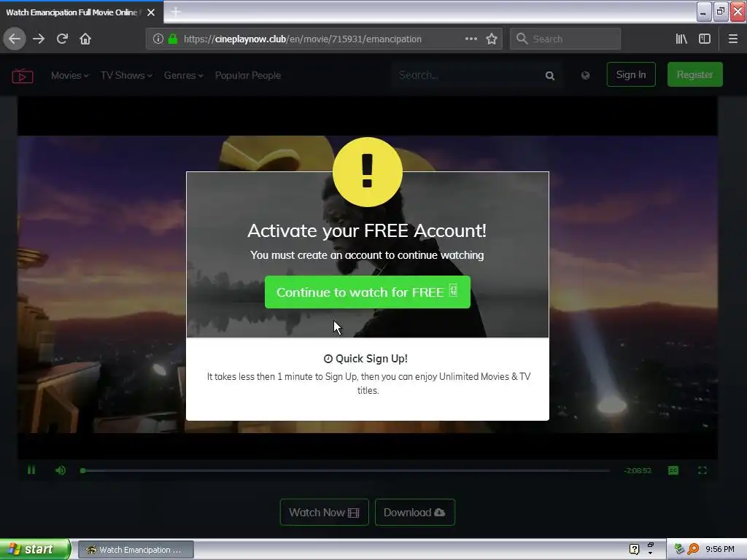Click Continue to watch for FREE
The height and width of the screenshot is (560, 747).
[x=368, y=292]
